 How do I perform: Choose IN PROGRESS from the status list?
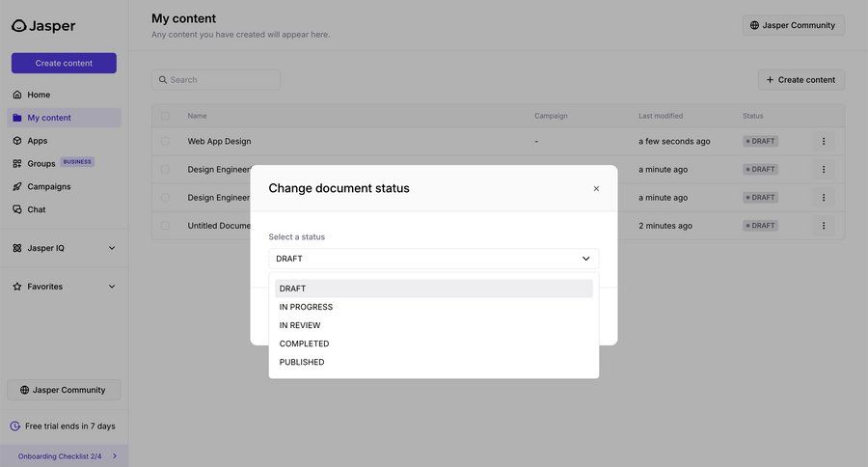pyautogui.click(x=433, y=307)
